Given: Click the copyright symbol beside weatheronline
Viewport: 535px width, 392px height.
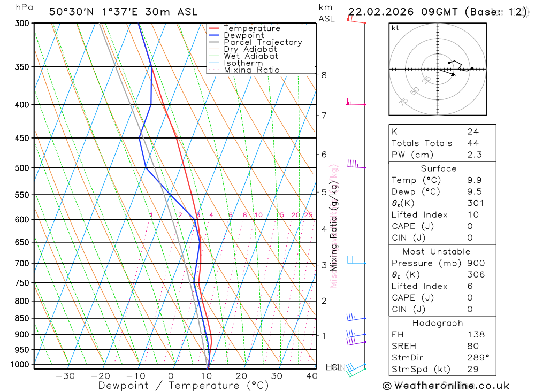Looking at the screenshot, I should pos(387,386).
